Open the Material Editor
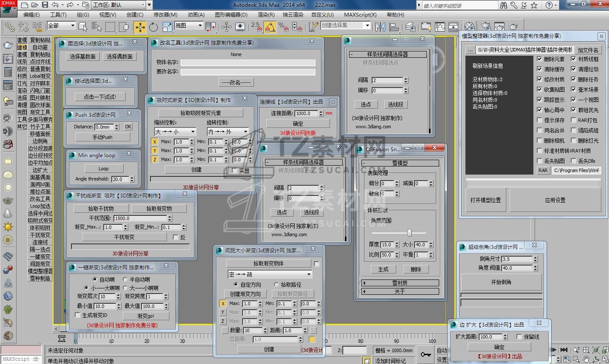The image size is (609, 364). pyautogui.click(x=469, y=27)
